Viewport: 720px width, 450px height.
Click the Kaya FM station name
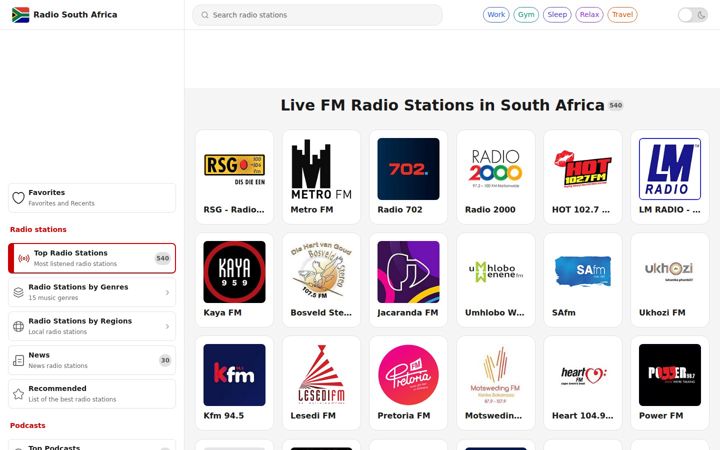click(222, 312)
